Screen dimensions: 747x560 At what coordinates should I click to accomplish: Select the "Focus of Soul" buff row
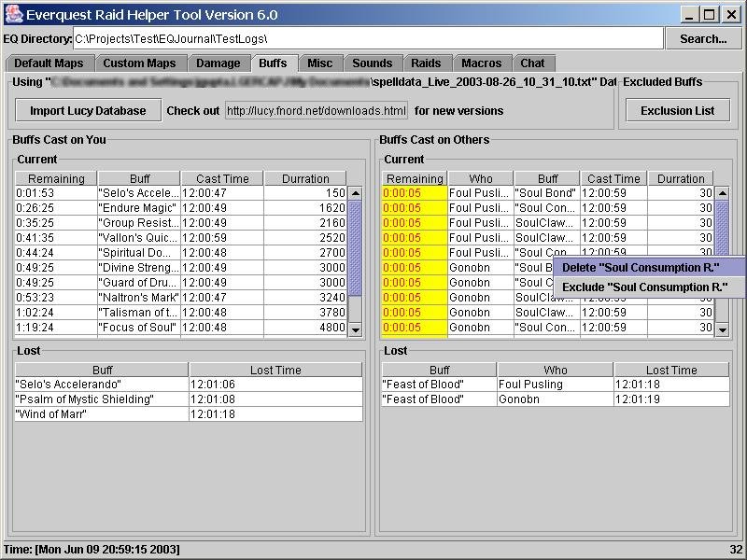point(180,328)
